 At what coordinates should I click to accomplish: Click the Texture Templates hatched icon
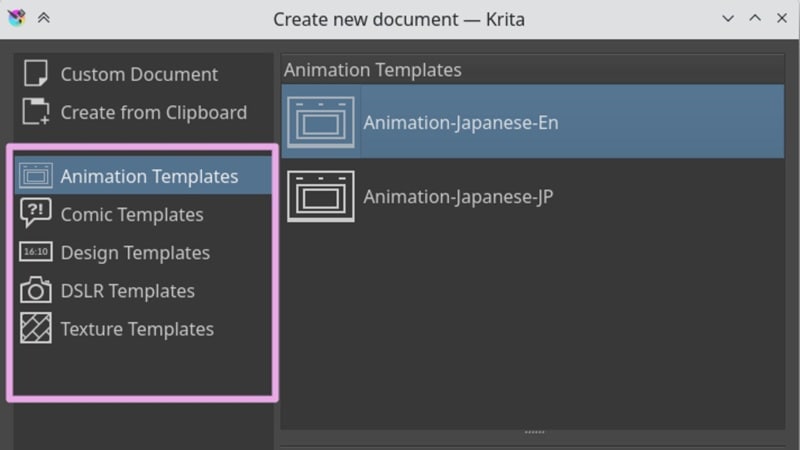click(x=36, y=328)
